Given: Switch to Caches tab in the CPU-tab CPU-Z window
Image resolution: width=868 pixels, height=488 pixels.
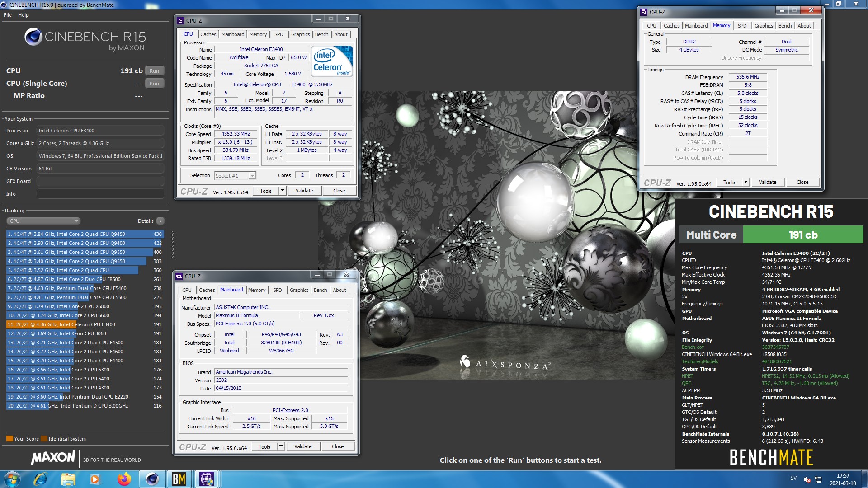Looking at the screenshot, I should point(208,34).
